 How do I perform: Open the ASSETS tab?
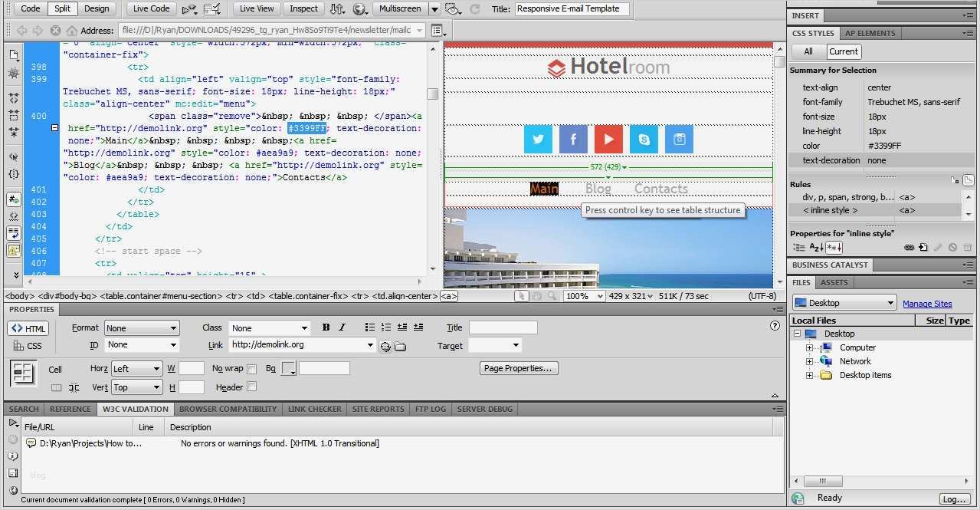click(x=834, y=282)
